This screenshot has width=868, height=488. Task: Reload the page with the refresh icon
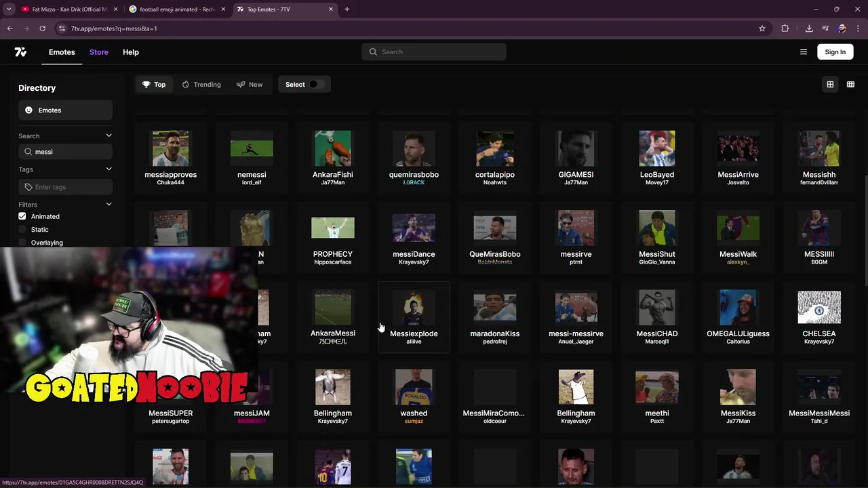pos(42,28)
